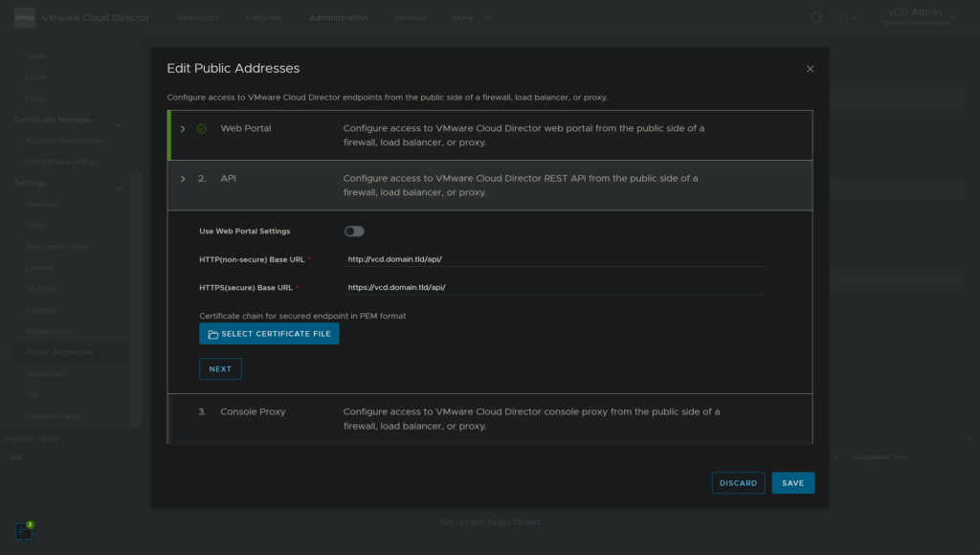Open the vCD Admin user dropdown
The image size is (980, 555).
tap(919, 17)
